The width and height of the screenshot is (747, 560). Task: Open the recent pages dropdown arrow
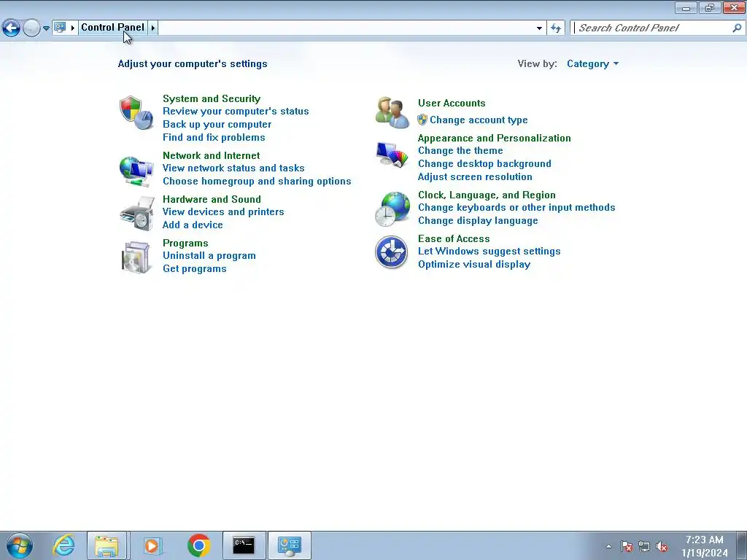tap(46, 28)
